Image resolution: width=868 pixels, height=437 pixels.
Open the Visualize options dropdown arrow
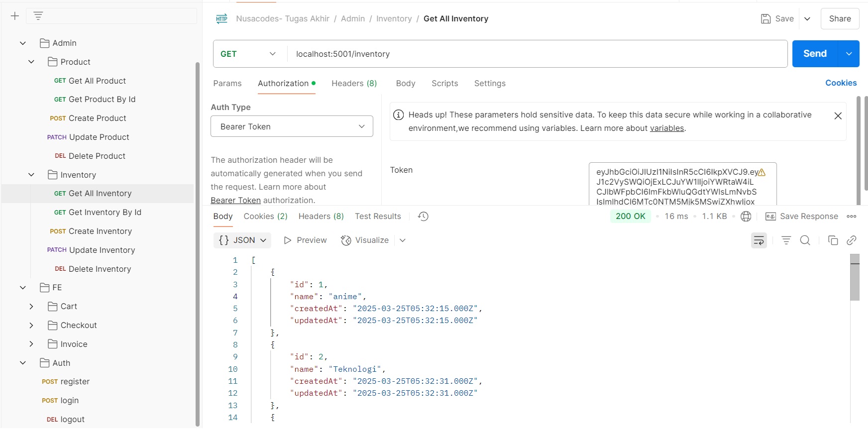403,240
